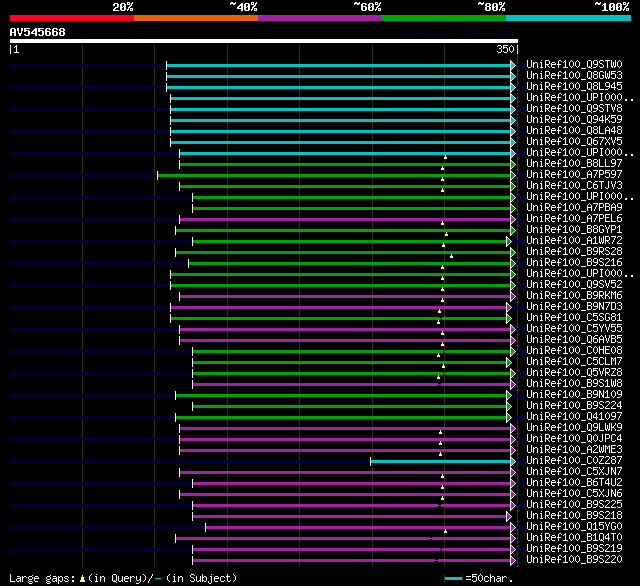Select the UniRef100_A2WME3 label
Screen dimensions: 640x586
[574, 450]
